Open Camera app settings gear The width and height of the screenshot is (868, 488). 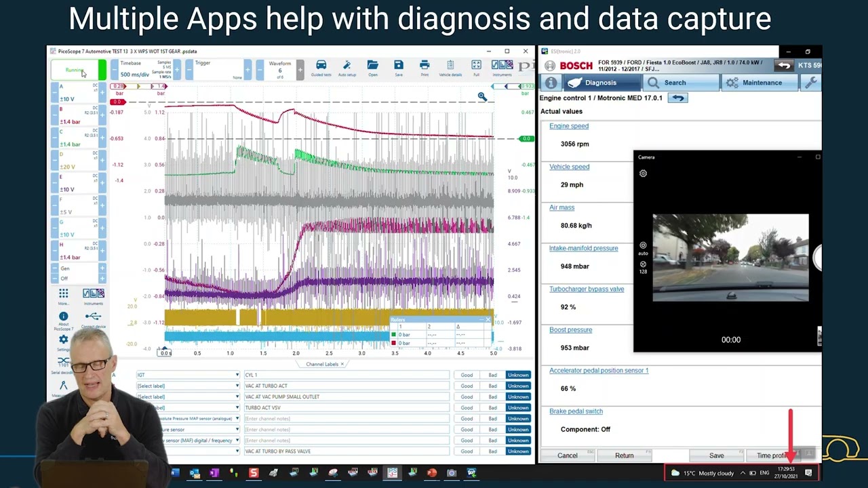click(x=643, y=174)
